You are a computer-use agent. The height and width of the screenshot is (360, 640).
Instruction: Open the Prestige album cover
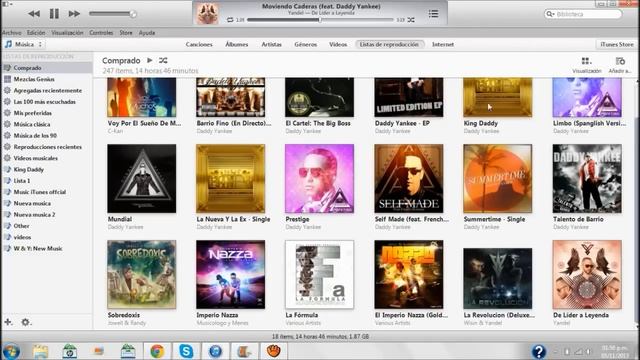[320, 178]
